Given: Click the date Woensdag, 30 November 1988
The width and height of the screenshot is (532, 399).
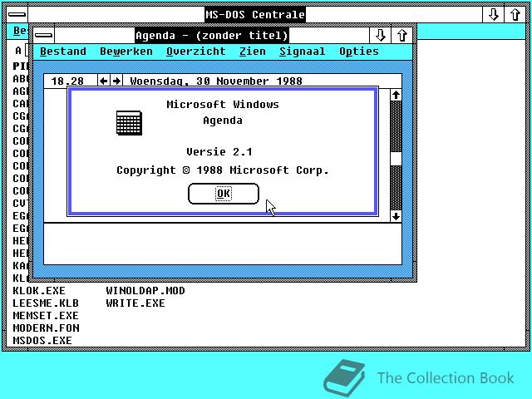Looking at the screenshot, I should 216,81.
